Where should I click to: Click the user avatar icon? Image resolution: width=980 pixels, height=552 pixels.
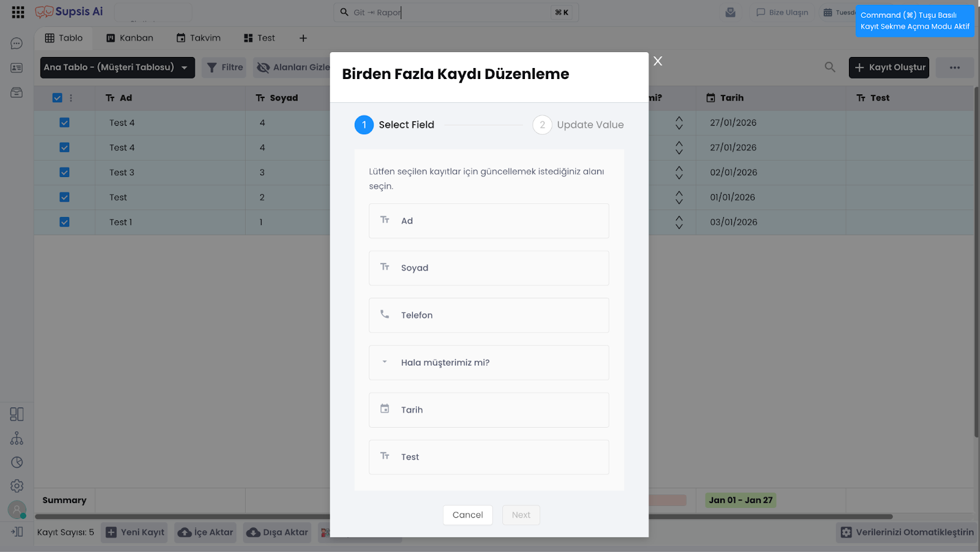tap(17, 509)
